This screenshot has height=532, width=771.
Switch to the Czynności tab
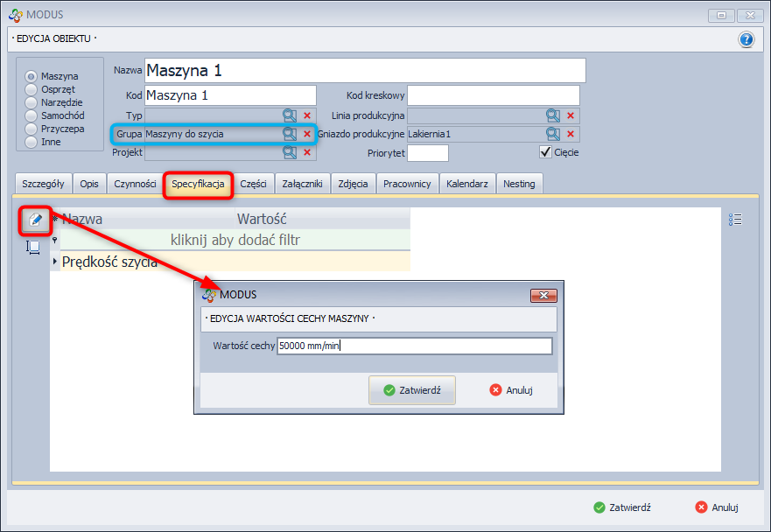pos(135,184)
